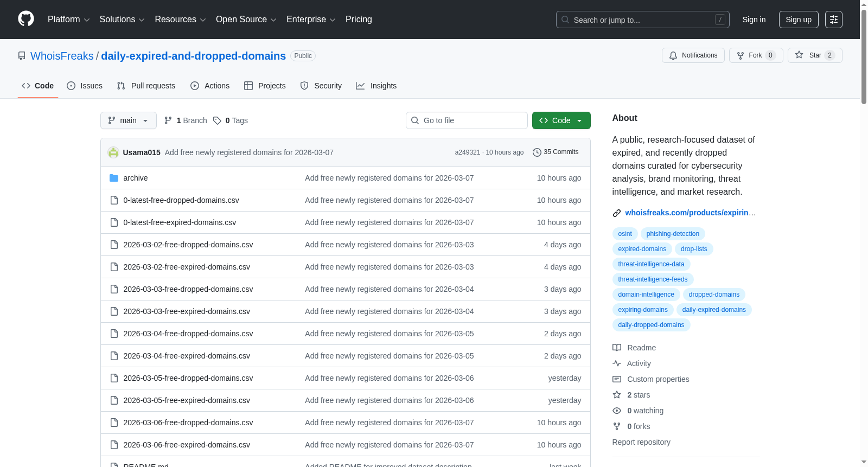Click the branch icon beside 1 Branch
The image size is (868, 467).
pos(168,120)
